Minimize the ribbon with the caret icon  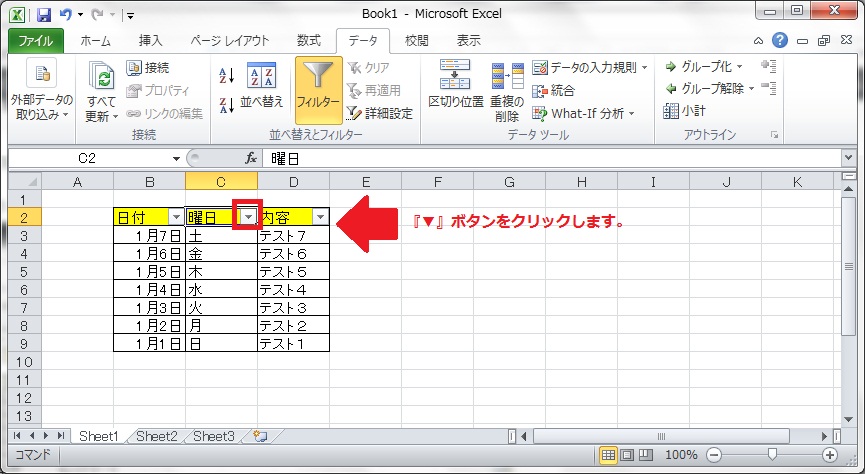(x=759, y=40)
